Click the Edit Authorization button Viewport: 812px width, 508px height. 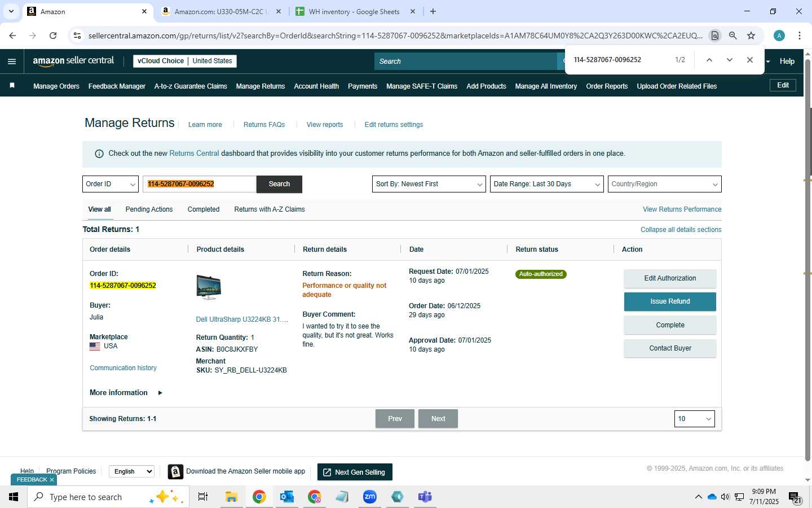coord(670,278)
